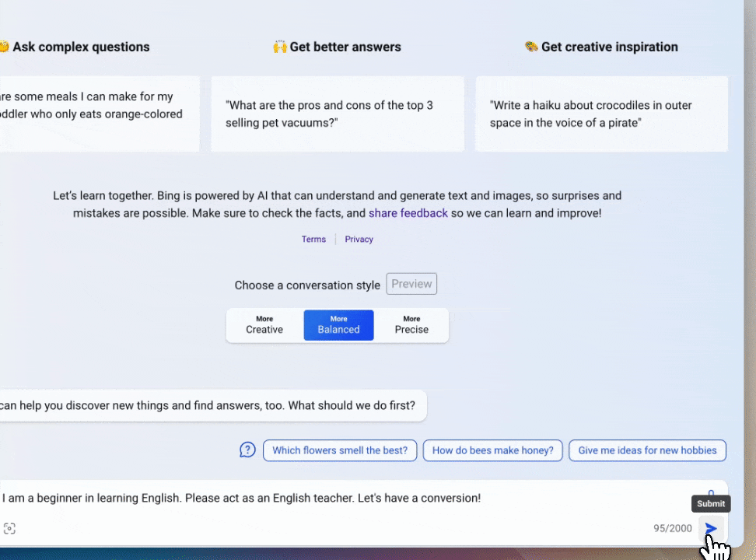756x560 pixels.
Task: Select More Precise conversation style
Action: point(411,325)
